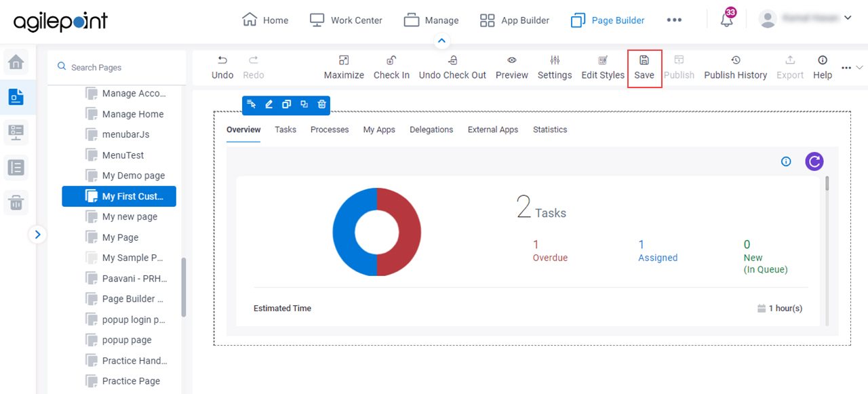The image size is (868, 394).
Task: Click the widget duplicate icon
Action: [x=286, y=104]
